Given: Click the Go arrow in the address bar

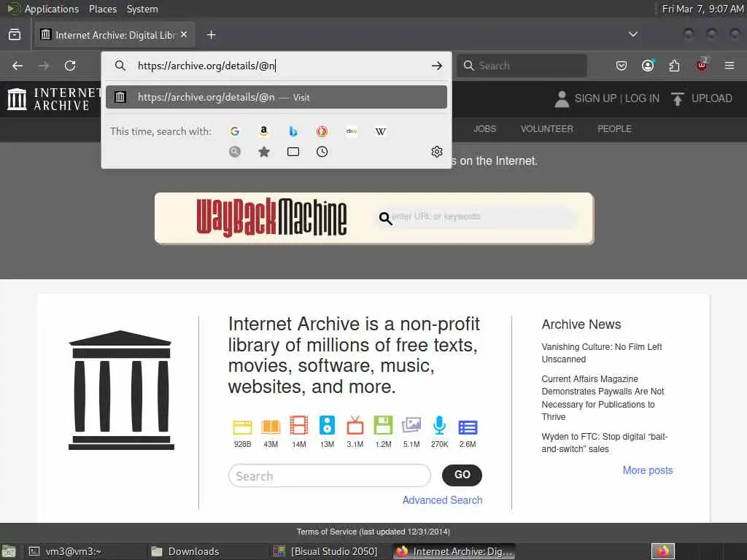Looking at the screenshot, I should (436, 66).
